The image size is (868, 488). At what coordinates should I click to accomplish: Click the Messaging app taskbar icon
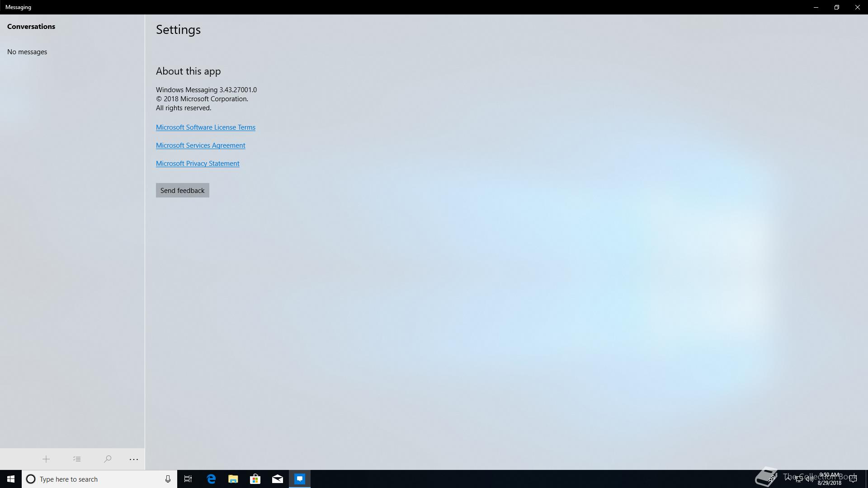point(300,479)
